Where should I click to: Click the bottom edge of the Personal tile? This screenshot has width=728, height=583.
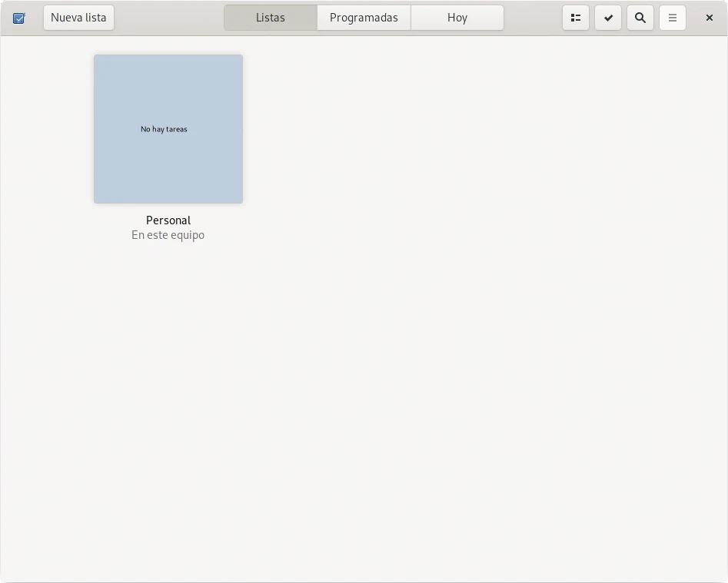(168, 200)
